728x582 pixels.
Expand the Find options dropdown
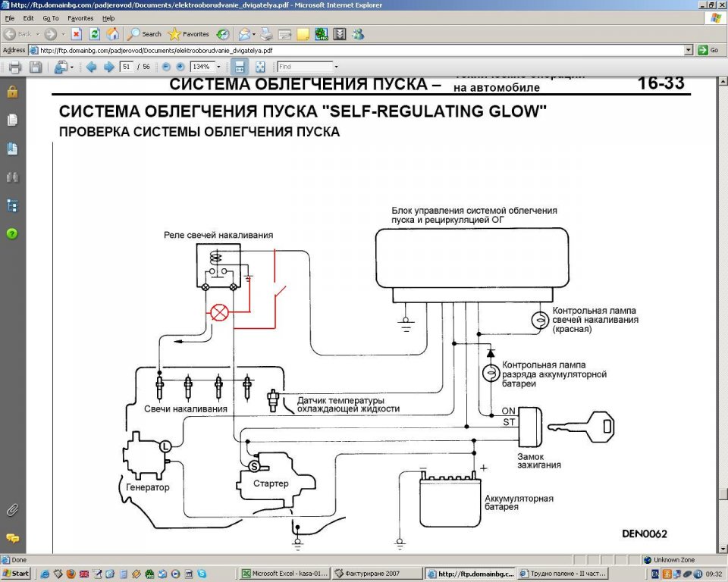pyautogui.click(x=337, y=67)
